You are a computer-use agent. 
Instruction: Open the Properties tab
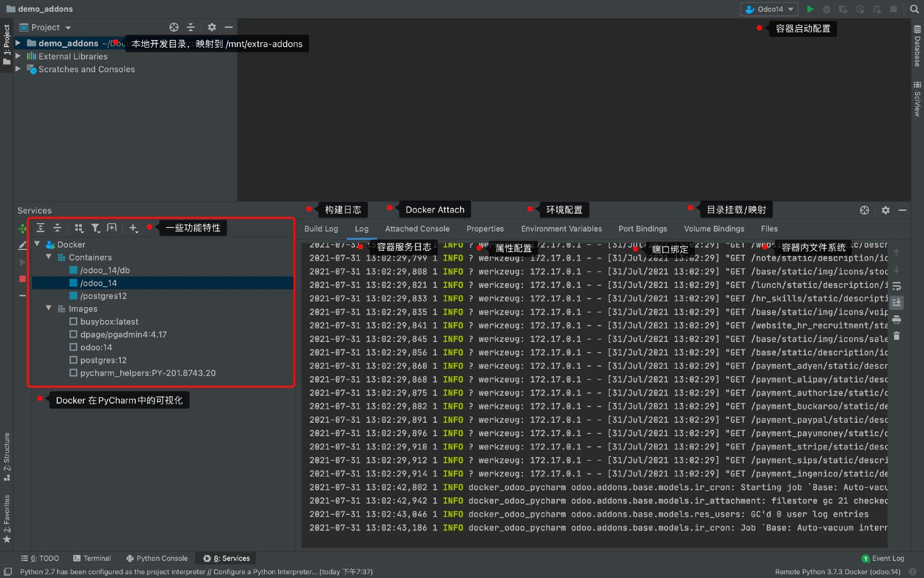485,229
